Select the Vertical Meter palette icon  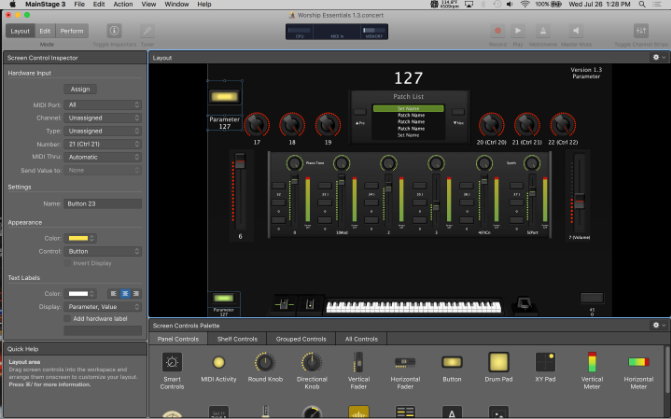pyautogui.click(x=592, y=362)
